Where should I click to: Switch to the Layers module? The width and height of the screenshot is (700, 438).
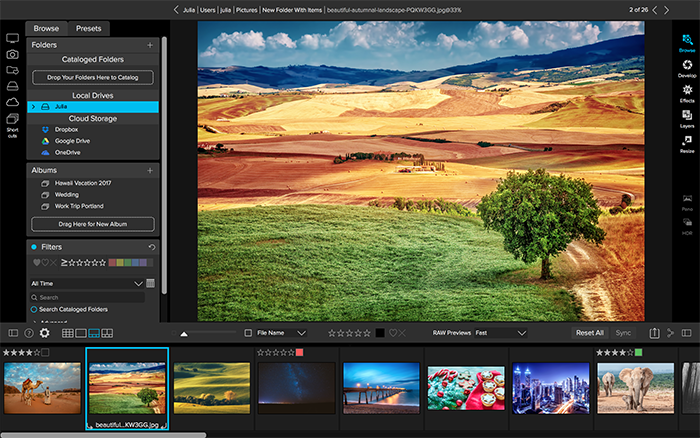[x=687, y=117]
